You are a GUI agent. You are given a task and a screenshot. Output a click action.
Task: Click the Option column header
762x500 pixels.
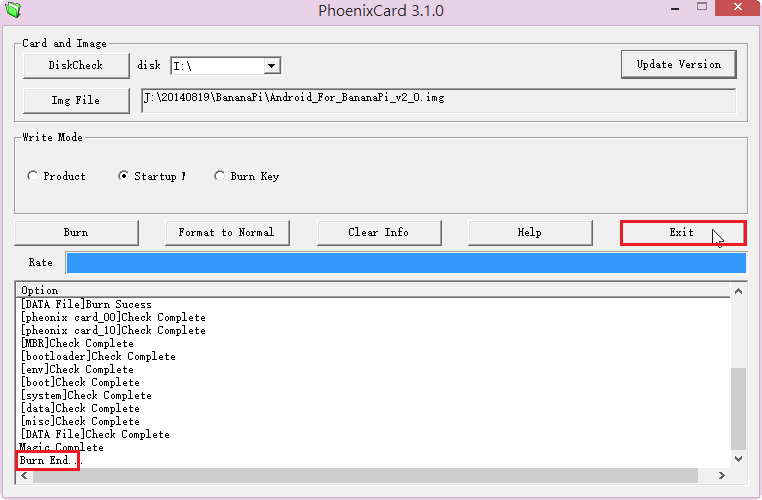[x=373, y=290]
